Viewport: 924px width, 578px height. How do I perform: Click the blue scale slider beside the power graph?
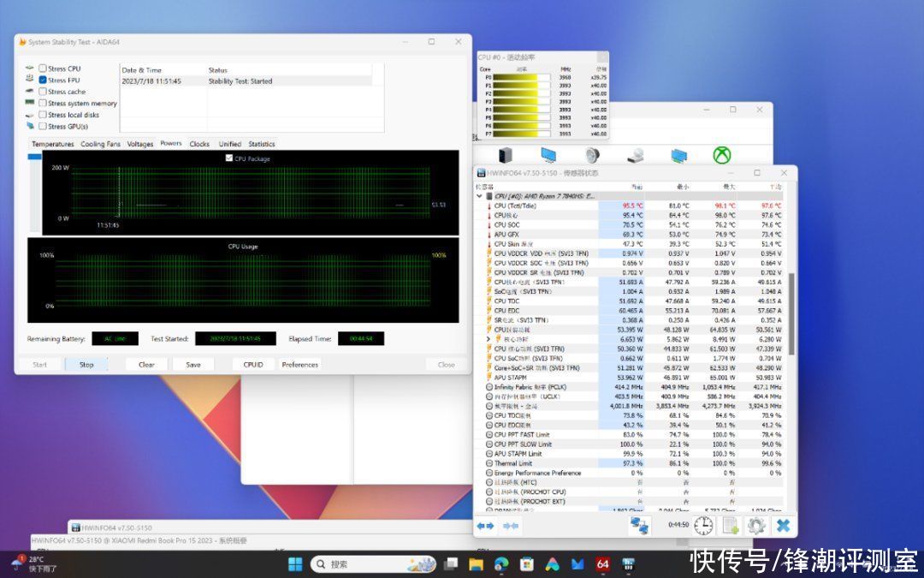pyautogui.click(x=35, y=157)
